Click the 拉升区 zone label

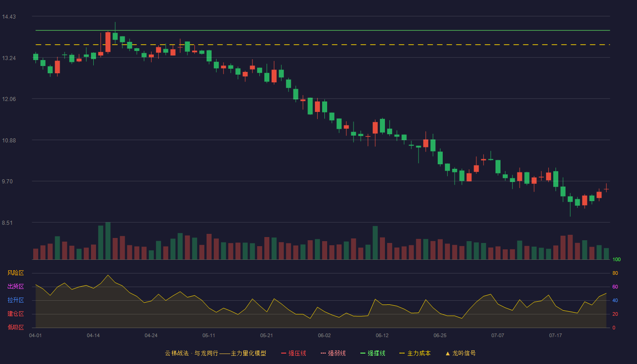pos(15,300)
